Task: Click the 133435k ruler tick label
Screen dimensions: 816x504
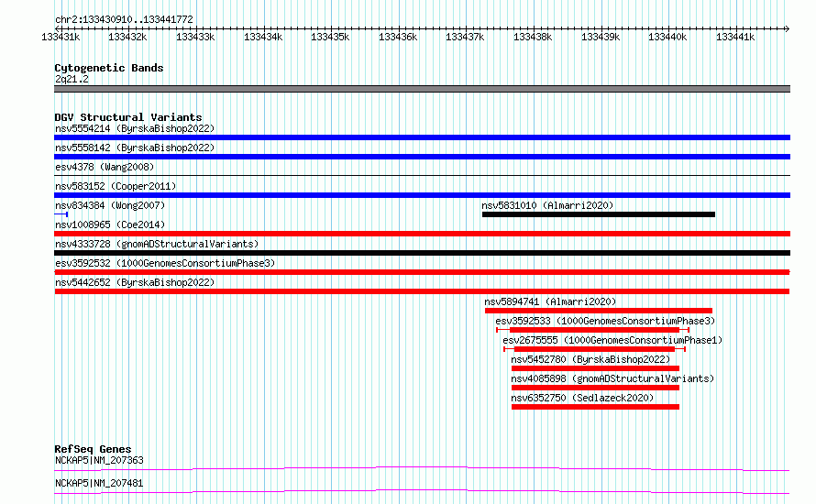Action: (x=330, y=37)
